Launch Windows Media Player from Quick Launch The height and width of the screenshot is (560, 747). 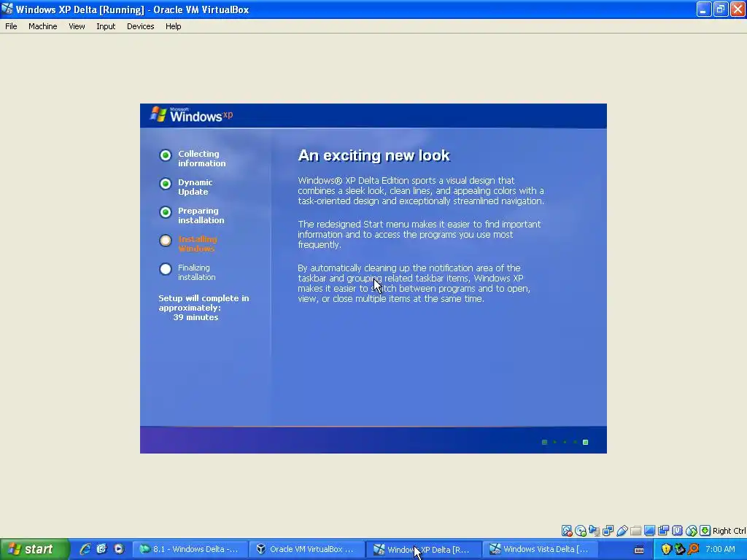[119, 549]
